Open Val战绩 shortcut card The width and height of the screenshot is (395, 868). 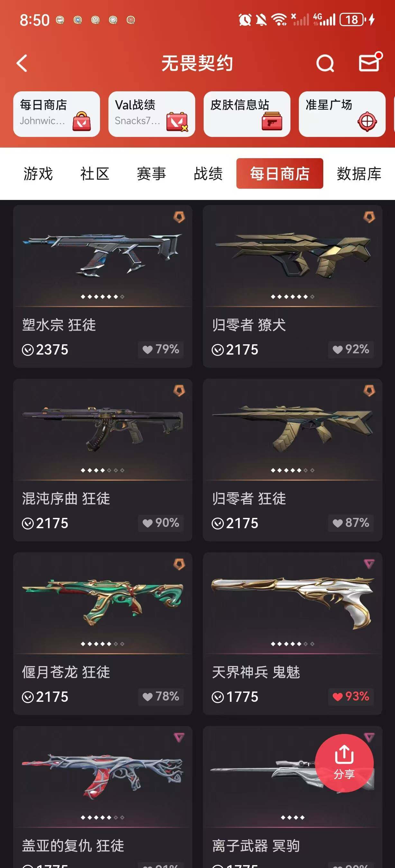152,114
